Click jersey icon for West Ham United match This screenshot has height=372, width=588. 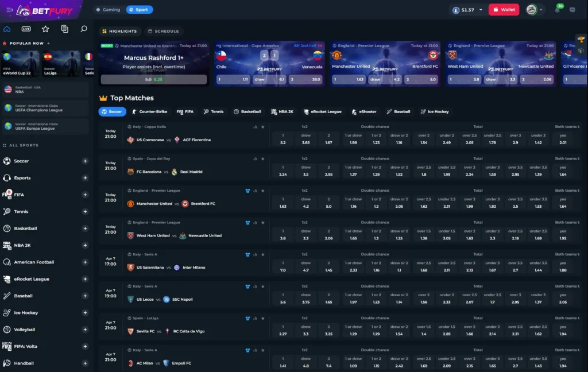[247, 222]
